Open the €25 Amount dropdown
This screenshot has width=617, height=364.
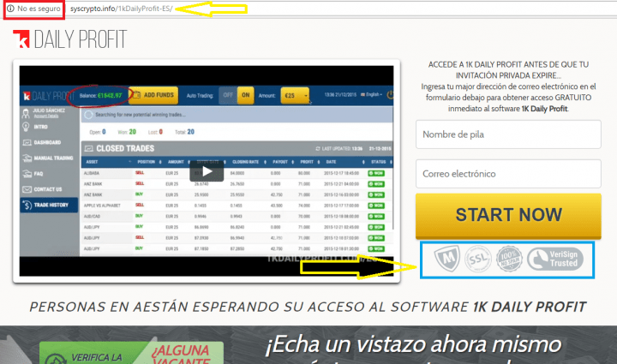(x=294, y=95)
